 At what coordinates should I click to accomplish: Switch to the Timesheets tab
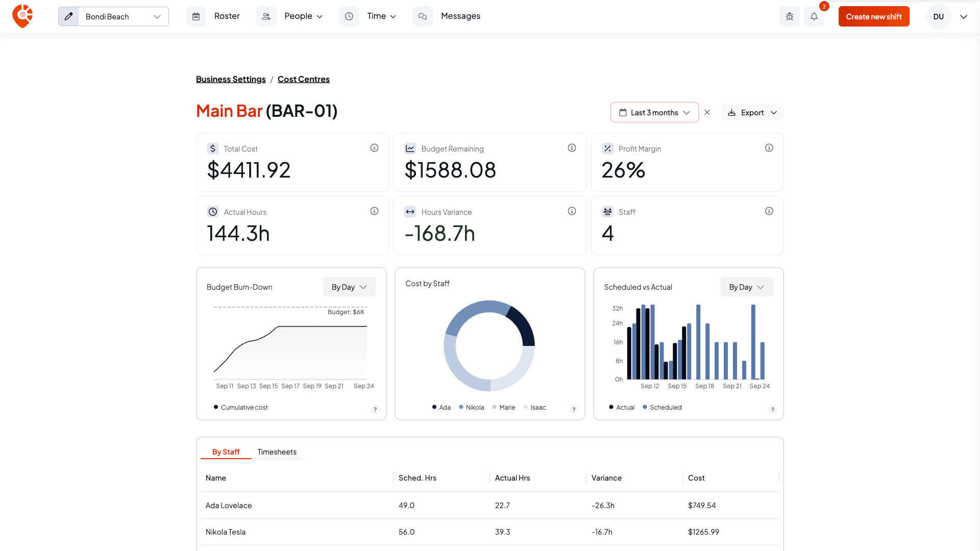pyautogui.click(x=277, y=452)
